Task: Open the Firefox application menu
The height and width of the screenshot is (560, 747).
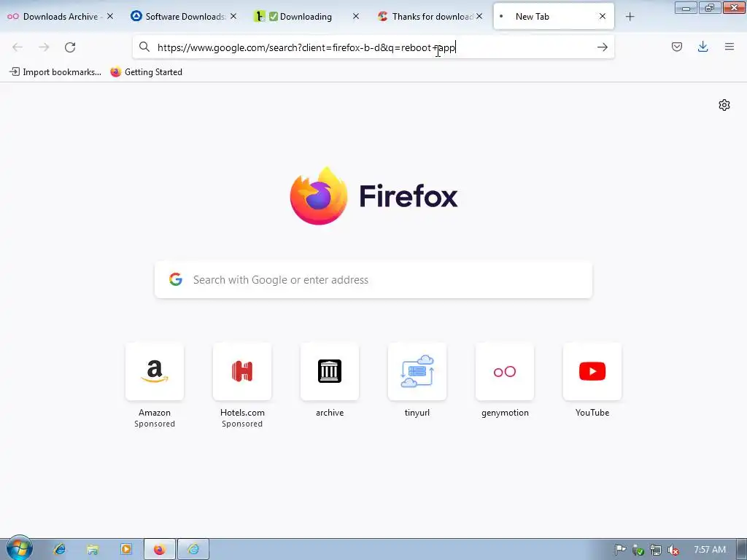Action: 729,47
